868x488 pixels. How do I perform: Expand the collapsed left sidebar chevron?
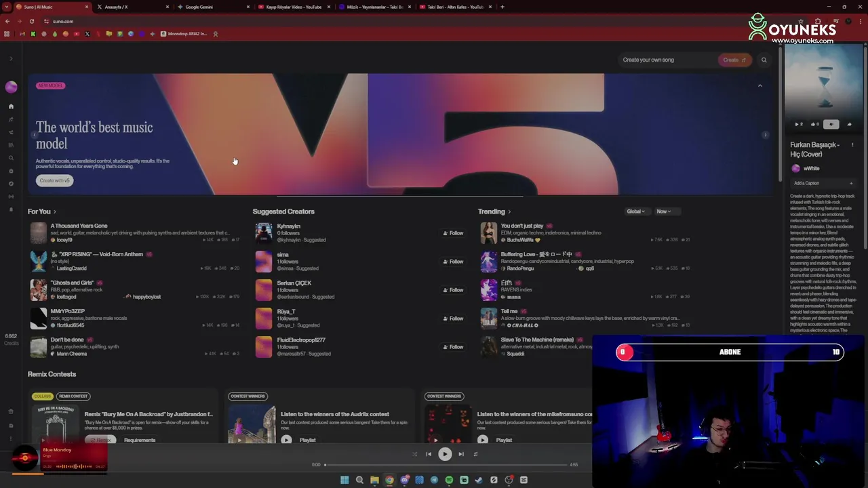tap(11, 59)
